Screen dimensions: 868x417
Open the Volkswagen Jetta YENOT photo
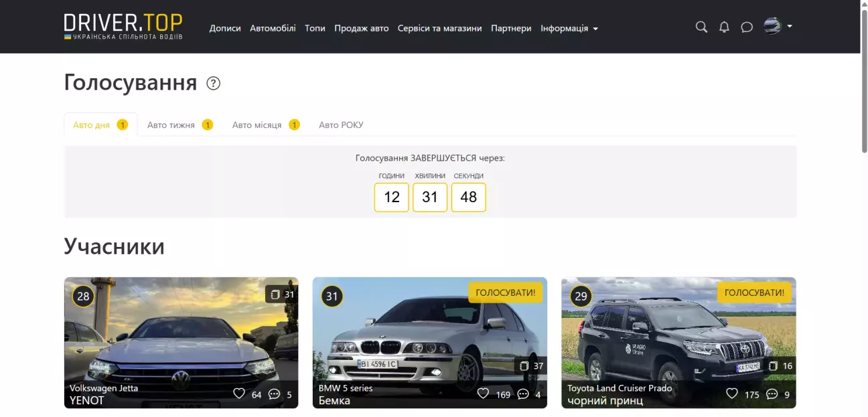(181, 341)
